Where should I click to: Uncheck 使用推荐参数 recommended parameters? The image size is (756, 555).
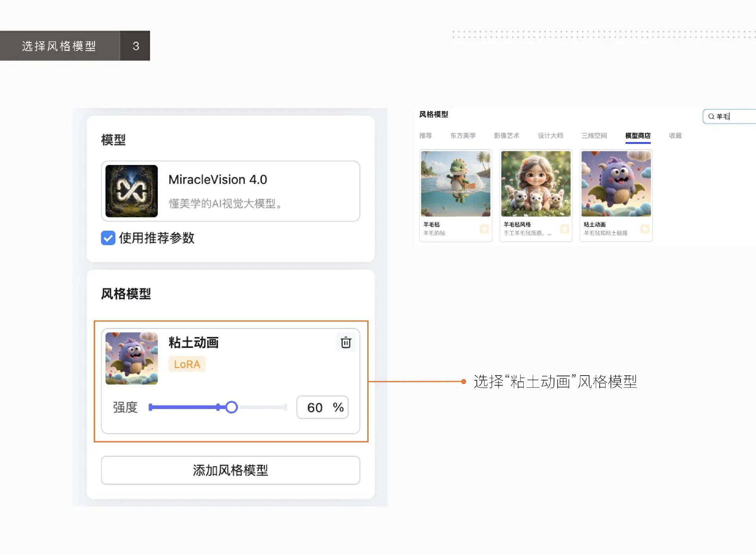[x=108, y=238]
